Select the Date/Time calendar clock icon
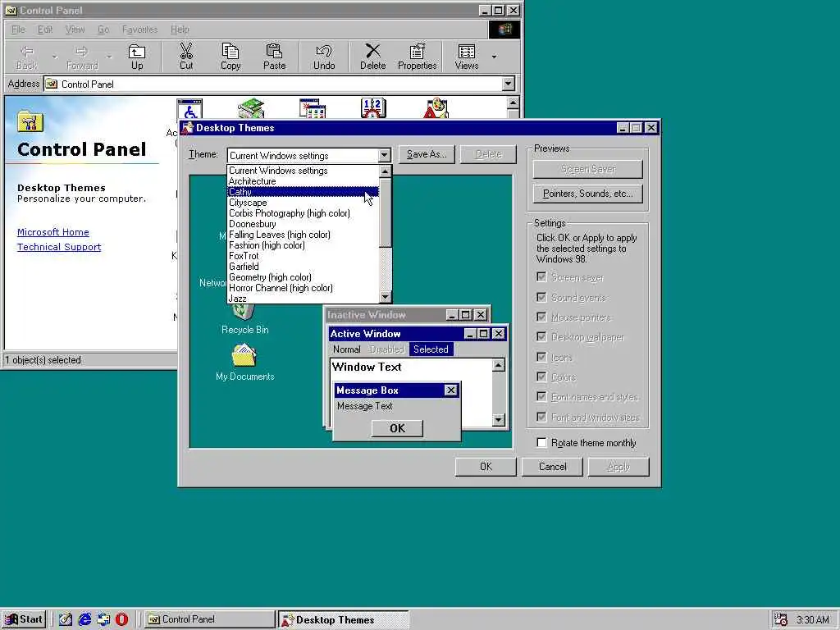The image size is (840, 630). pyautogui.click(x=373, y=109)
